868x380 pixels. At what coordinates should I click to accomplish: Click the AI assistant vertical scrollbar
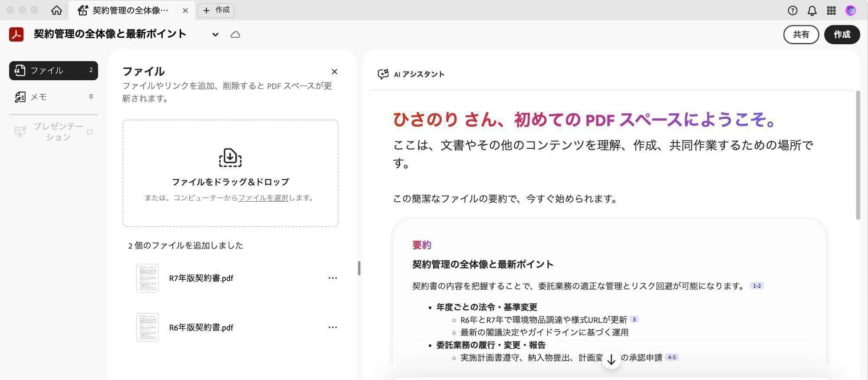click(858, 155)
